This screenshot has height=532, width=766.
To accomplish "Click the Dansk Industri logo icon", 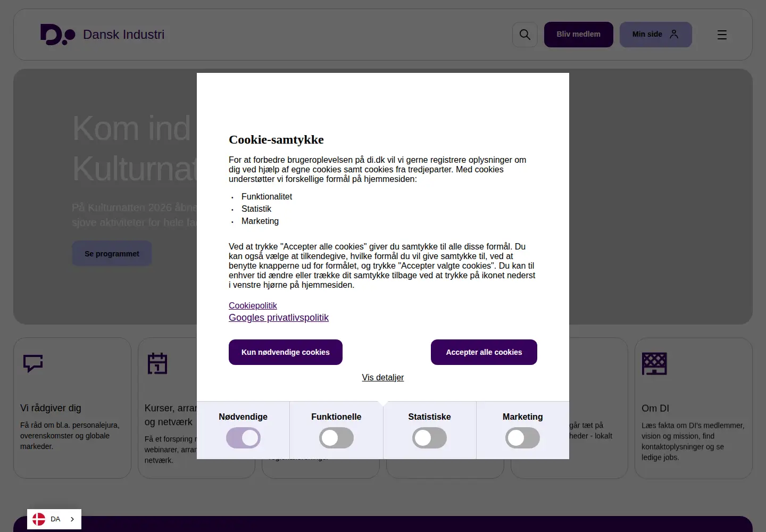I will pyautogui.click(x=58, y=35).
